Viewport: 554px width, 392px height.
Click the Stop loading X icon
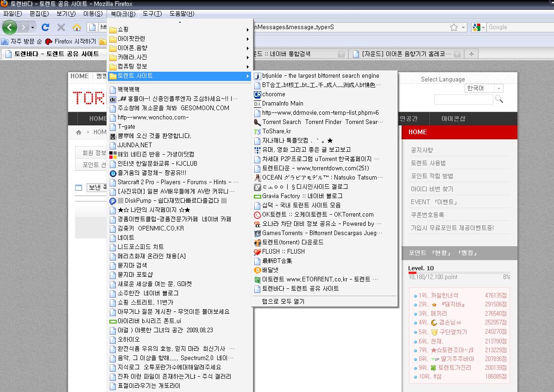61,27
